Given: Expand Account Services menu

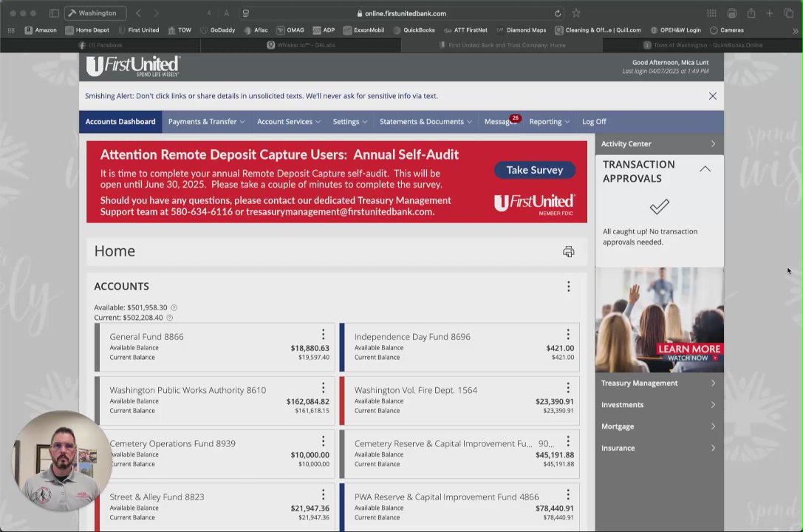Looking at the screenshot, I should 289,122.
